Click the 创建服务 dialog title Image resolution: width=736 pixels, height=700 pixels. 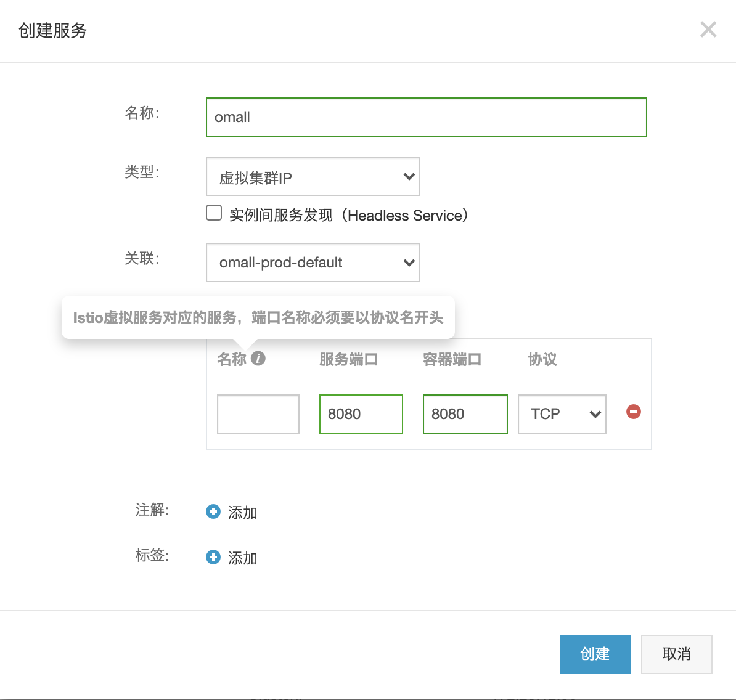pyautogui.click(x=53, y=30)
